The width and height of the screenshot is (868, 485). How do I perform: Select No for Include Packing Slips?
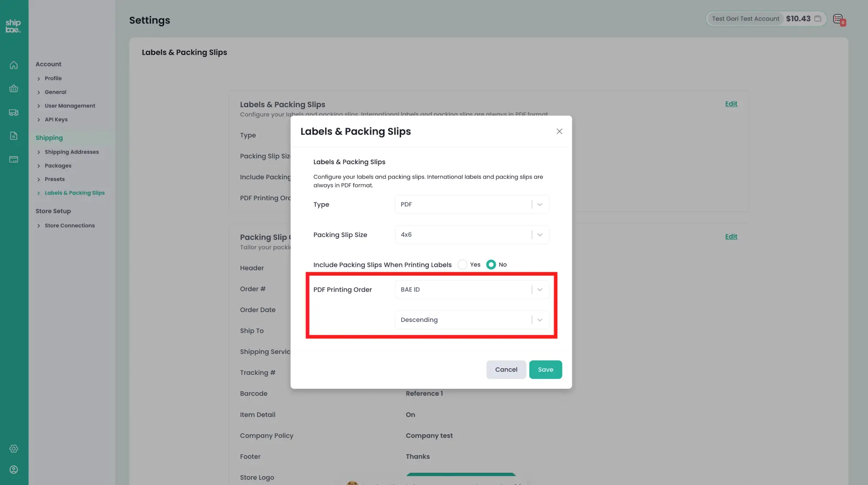click(x=491, y=265)
